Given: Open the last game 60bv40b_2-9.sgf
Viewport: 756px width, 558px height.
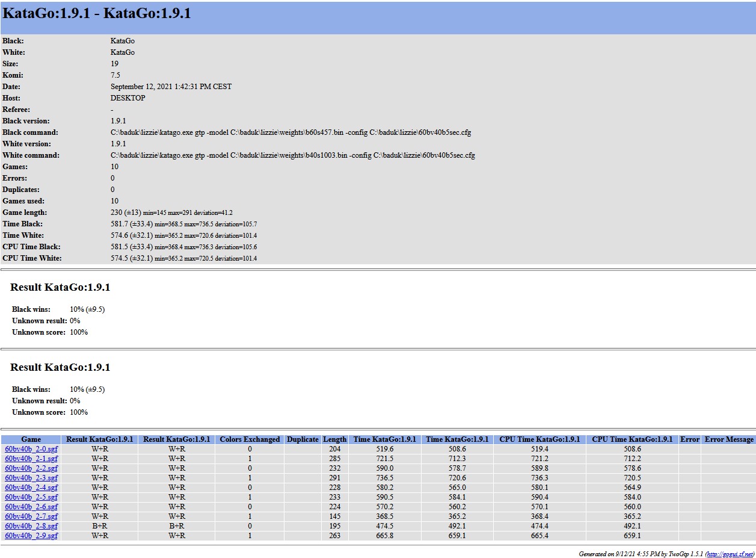Looking at the screenshot, I should point(31,536).
